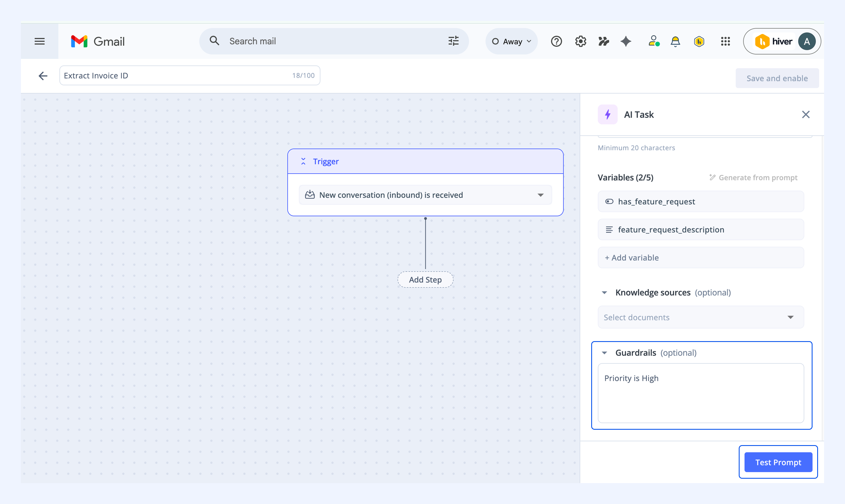845x504 pixels.
Task: Open the New conversation trigger dropdown
Action: click(x=425, y=195)
